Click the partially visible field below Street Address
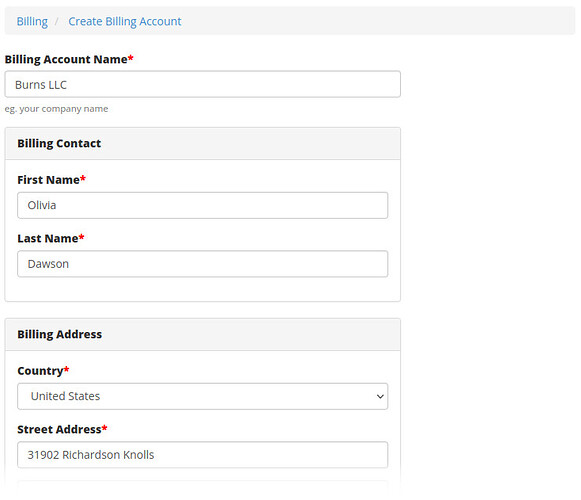 (203, 486)
